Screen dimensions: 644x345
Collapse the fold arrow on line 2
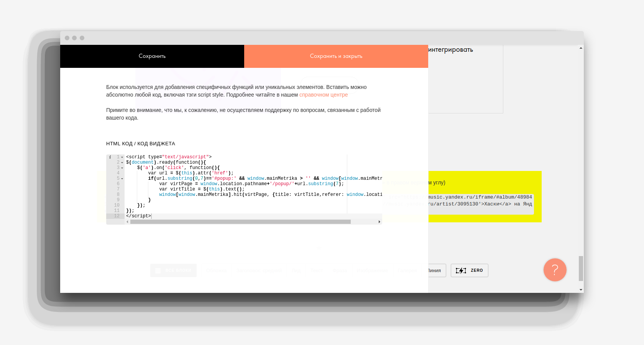coord(122,163)
